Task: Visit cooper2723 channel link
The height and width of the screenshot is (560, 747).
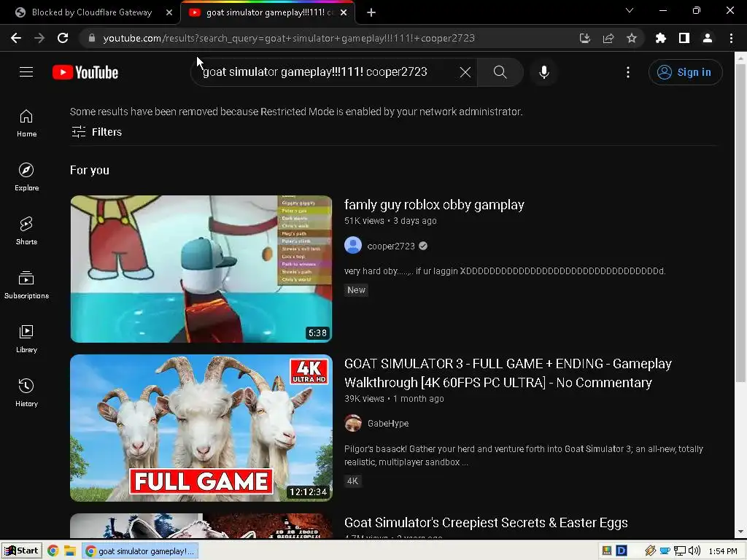Action: click(391, 246)
